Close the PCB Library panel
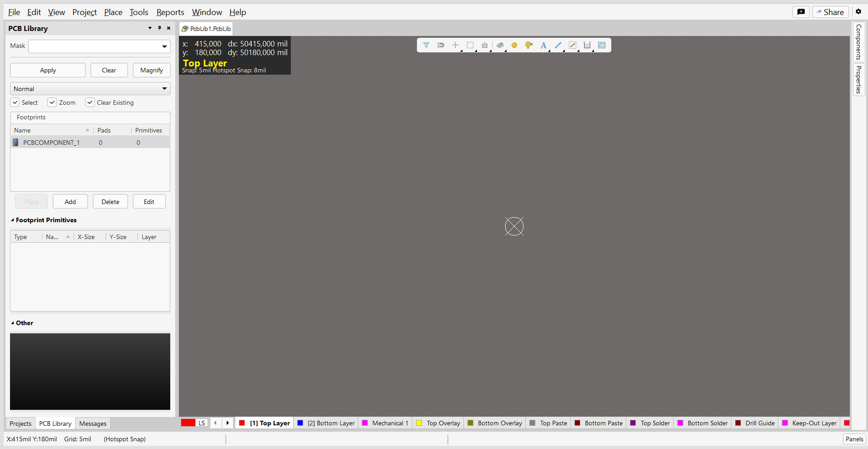The width and height of the screenshot is (868, 449). click(169, 28)
